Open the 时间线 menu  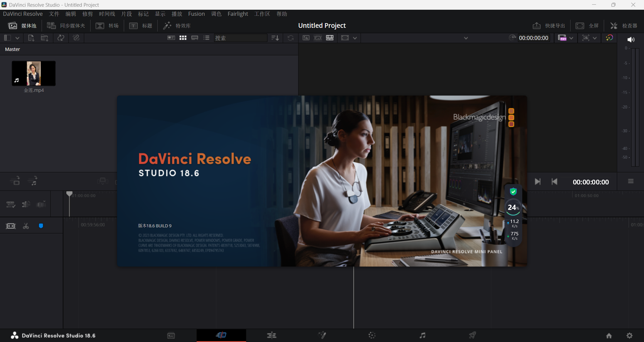[x=107, y=14]
